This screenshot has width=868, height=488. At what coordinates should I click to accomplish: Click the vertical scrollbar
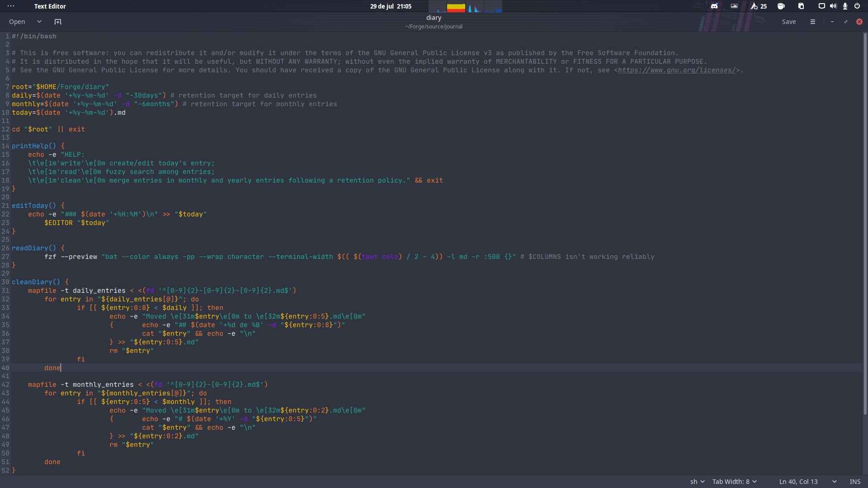pyautogui.click(x=865, y=226)
